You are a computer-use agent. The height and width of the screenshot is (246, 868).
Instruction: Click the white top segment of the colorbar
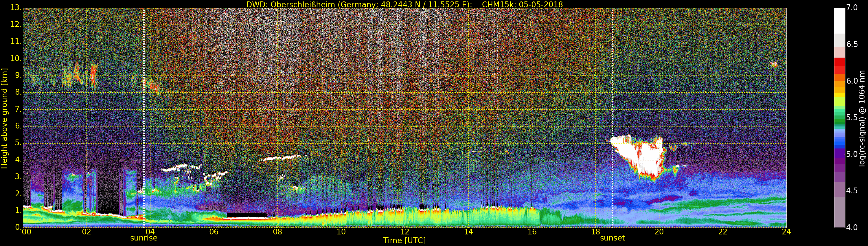[x=839, y=21]
